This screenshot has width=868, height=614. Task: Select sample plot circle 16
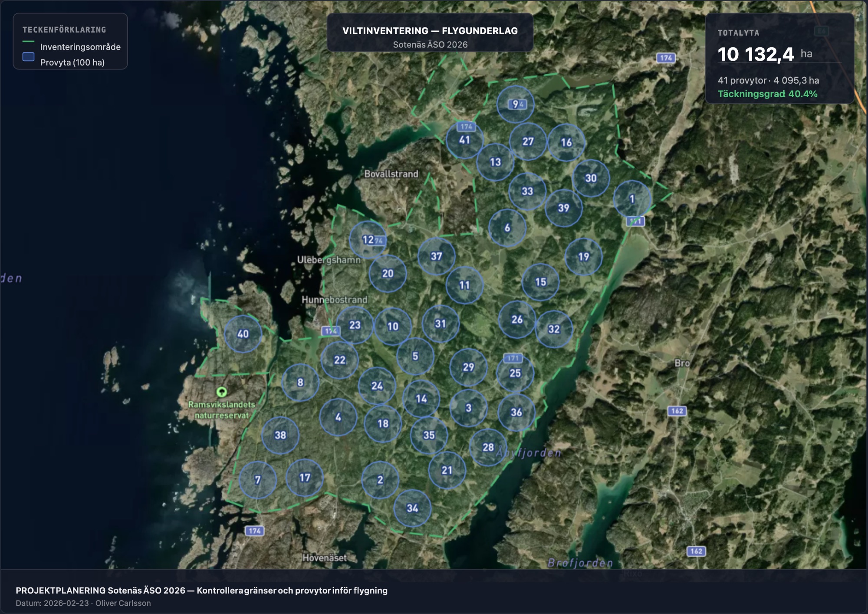(x=566, y=142)
